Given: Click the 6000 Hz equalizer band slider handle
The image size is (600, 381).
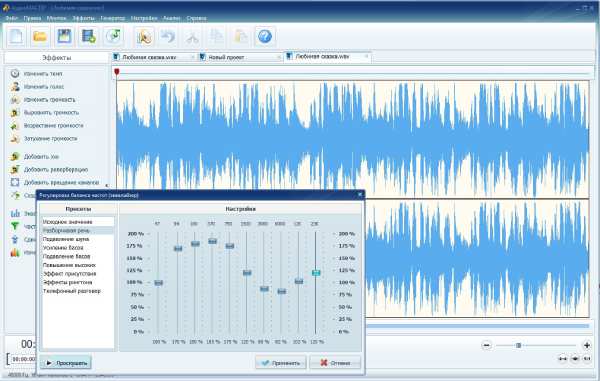Looking at the screenshot, I should [281, 291].
